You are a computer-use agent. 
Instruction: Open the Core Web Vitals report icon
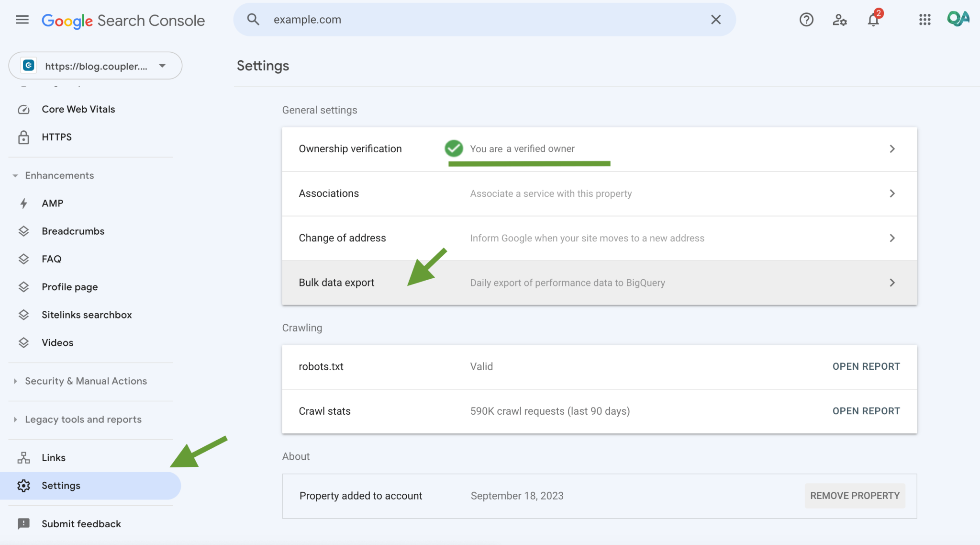23,109
